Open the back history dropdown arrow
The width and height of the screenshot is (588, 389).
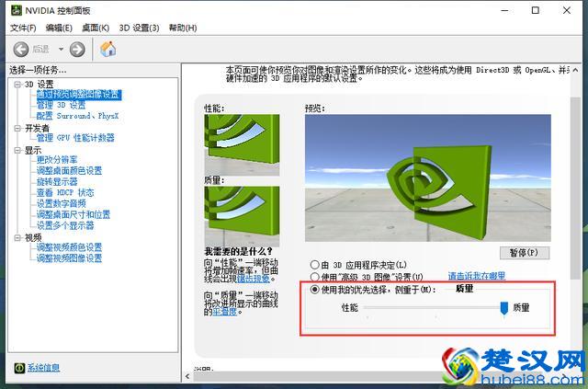[61, 49]
